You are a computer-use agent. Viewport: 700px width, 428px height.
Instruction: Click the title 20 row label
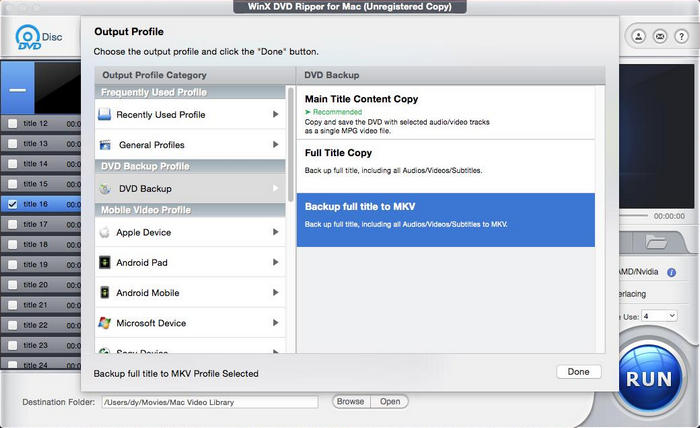point(36,285)
